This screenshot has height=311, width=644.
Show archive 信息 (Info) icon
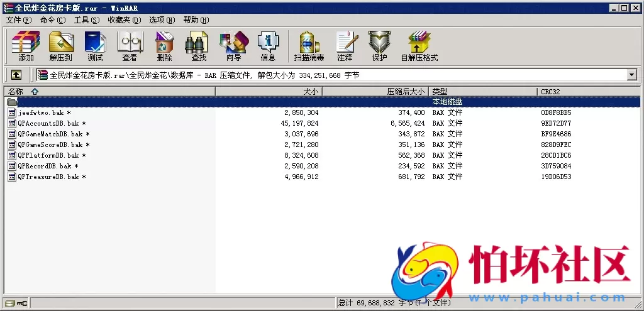(268, 45)
